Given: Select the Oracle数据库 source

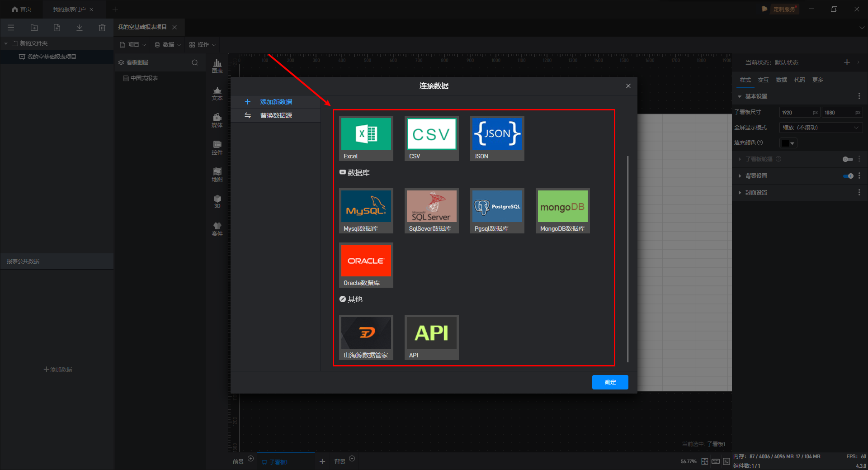Looking at the screenshot, I should [x=366, y=265].
